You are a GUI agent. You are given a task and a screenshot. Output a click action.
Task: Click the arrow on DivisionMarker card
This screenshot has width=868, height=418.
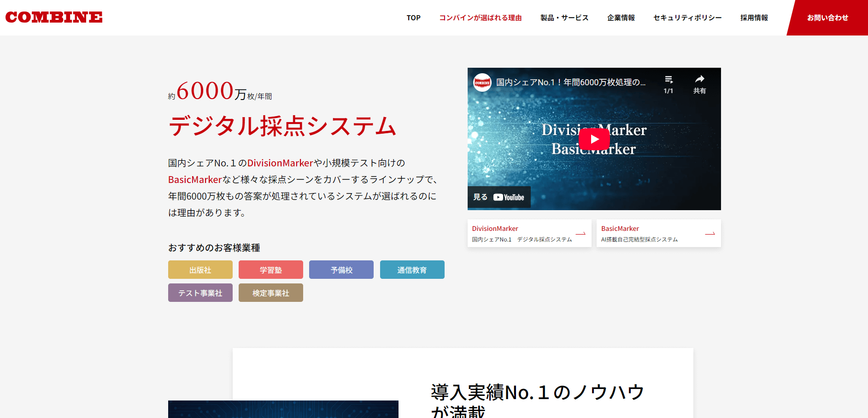point(581,234)
